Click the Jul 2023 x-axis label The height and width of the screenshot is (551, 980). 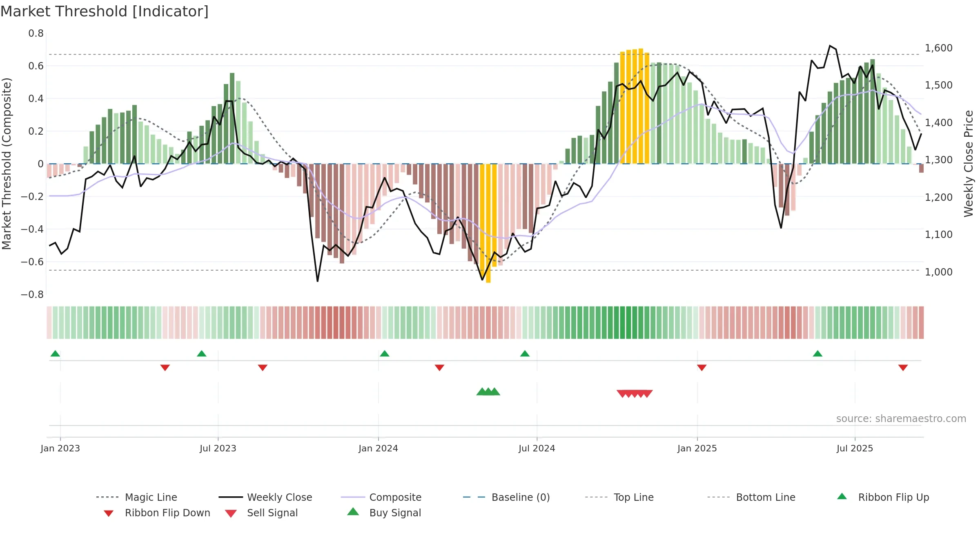(218, 448)
